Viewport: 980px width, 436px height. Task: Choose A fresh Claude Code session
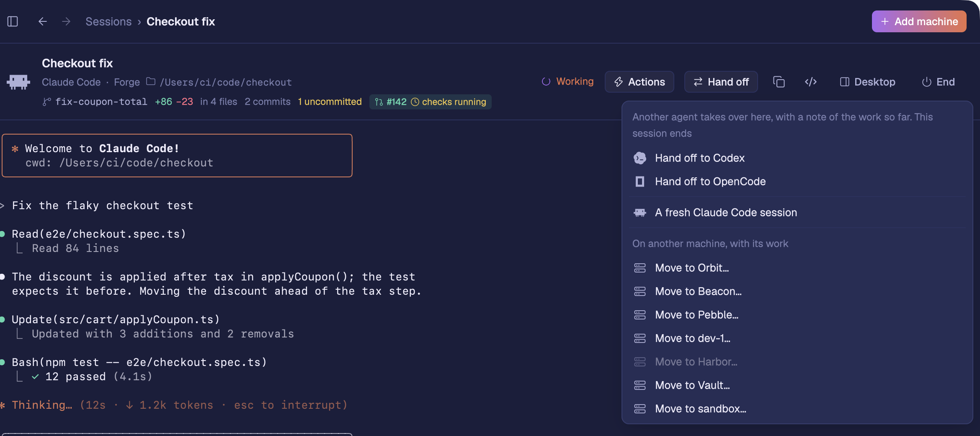pos(797,213)
